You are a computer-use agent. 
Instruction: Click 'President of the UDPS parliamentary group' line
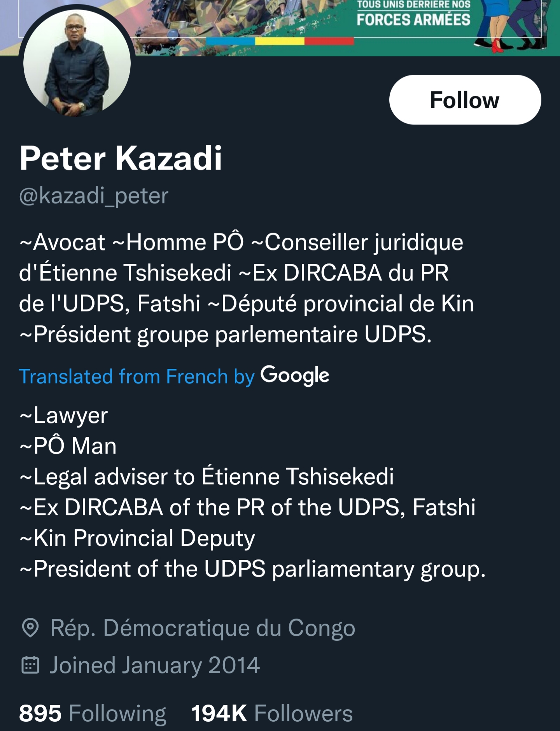click(253, 569)
